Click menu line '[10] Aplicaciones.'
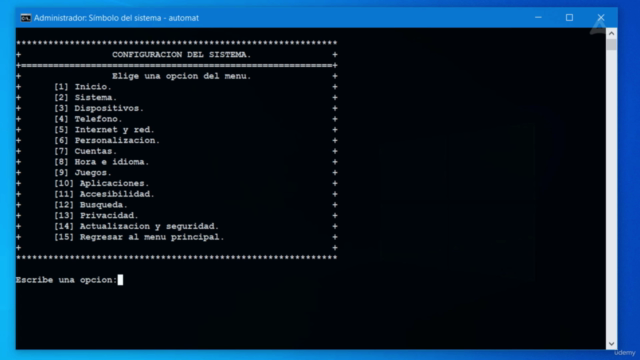The image size is (640, 360). point(102,183)
